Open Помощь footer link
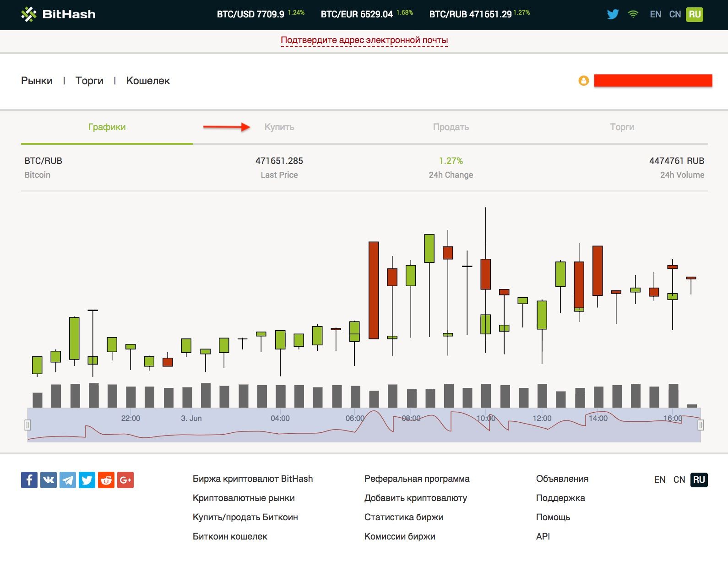Image resolution: width=728 pixels, height=567 pixels. coord(553,517)
